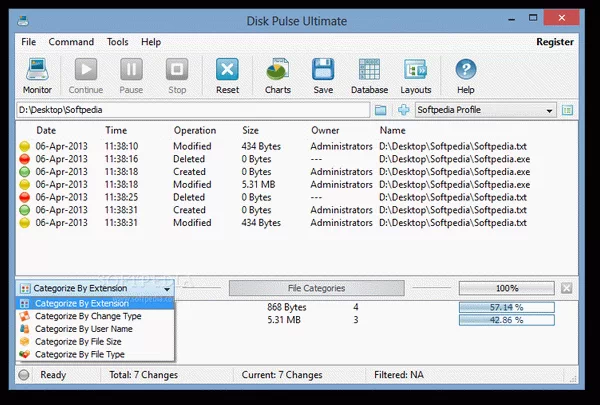Click the 42.86 % percentage bar

[x=507, y=320]
